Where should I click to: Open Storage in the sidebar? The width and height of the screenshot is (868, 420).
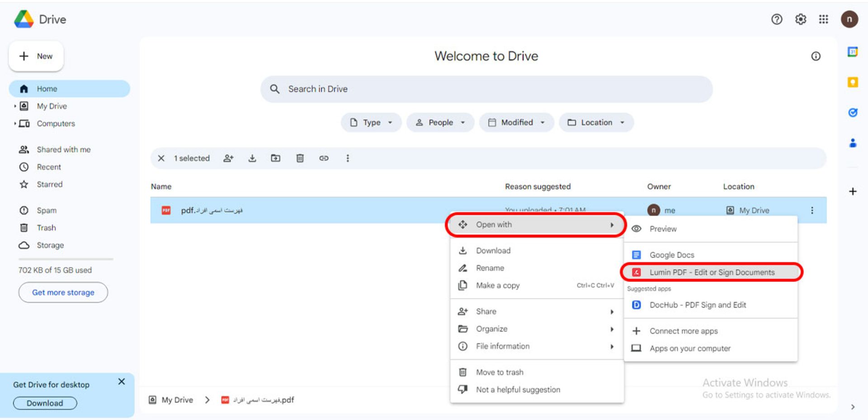pos(70,245)
